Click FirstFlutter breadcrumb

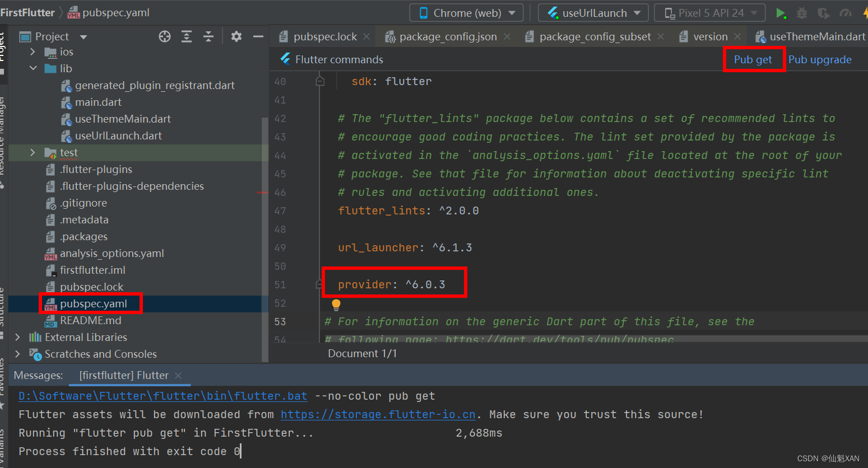coord(27,12)
